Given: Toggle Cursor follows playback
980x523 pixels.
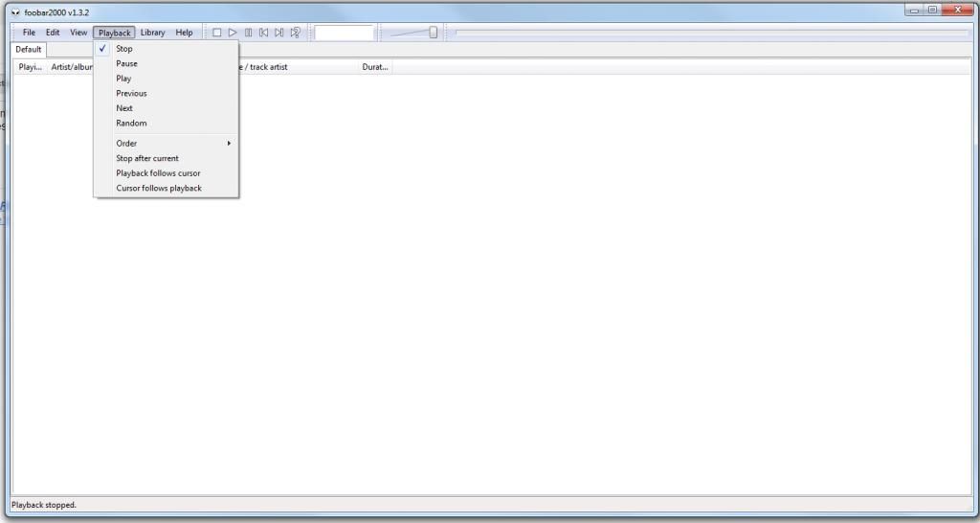Looking at the screenshot, I should 167,189.
